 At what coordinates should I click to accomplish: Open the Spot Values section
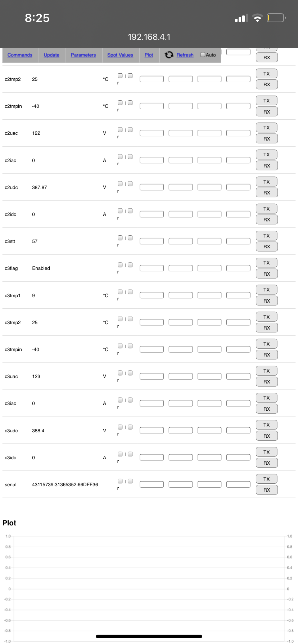(x=120, y=55)
